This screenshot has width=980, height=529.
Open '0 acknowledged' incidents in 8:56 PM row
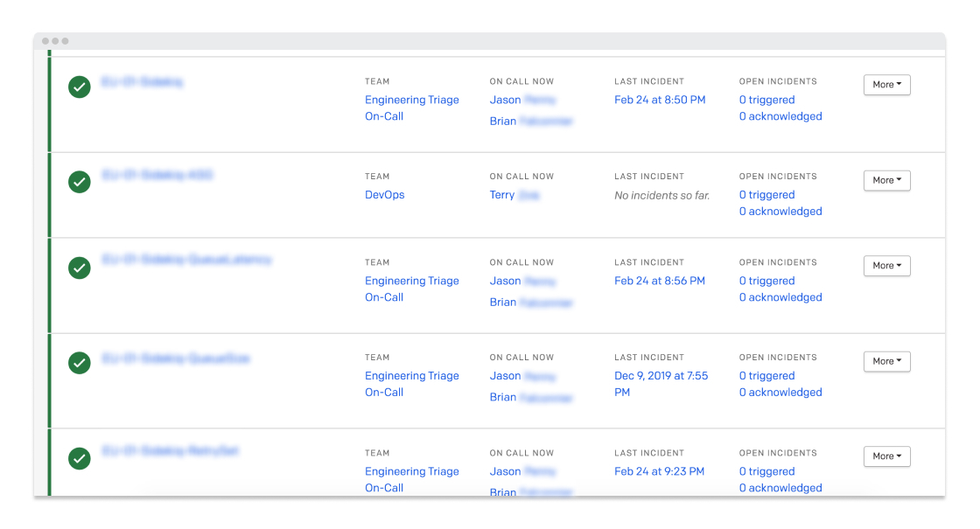(x=780, y=297)
